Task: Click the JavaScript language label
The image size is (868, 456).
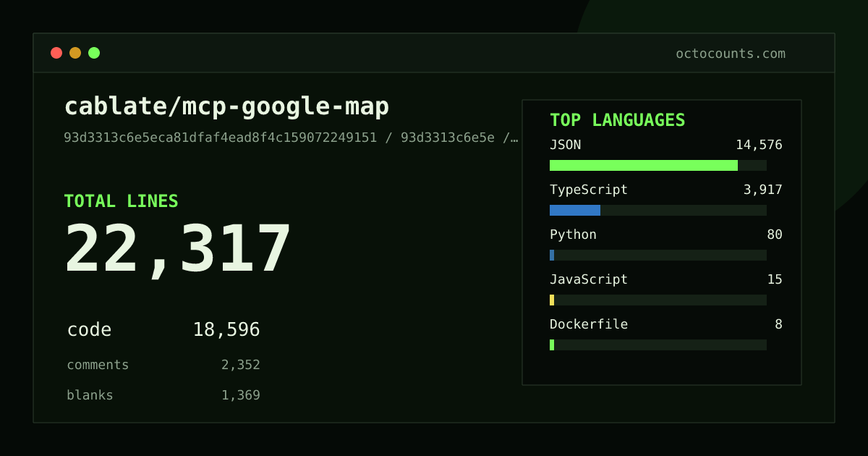Action: [x=589, y=279]
